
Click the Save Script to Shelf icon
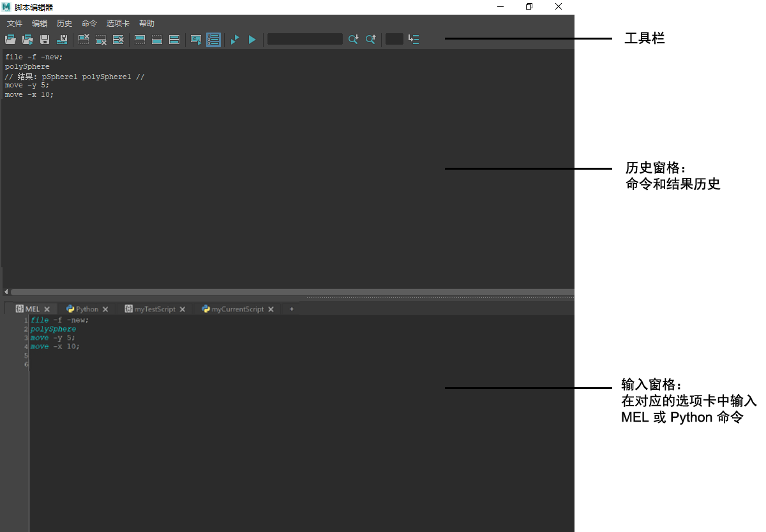coord(62,40)
